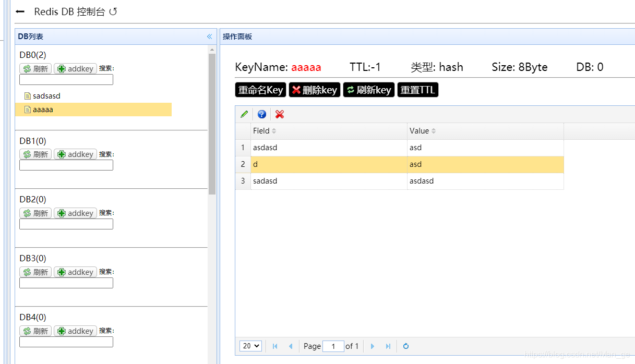Click the search input under DB3

(x=66, y=283)
